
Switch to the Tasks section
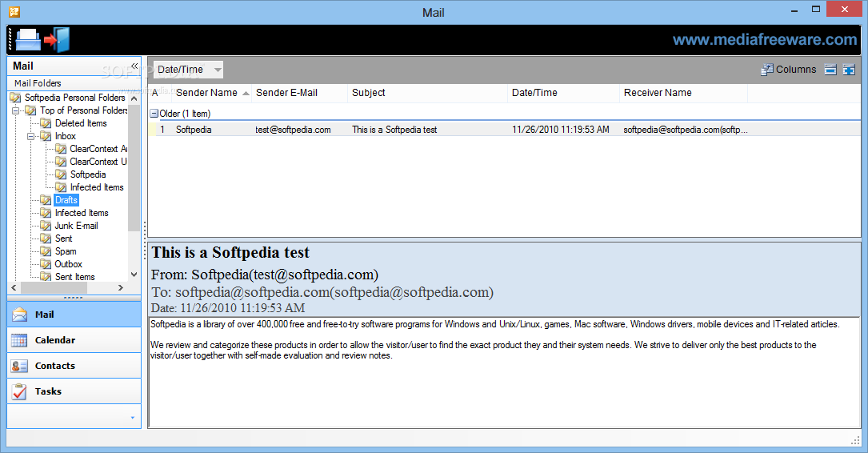point(74,391)
